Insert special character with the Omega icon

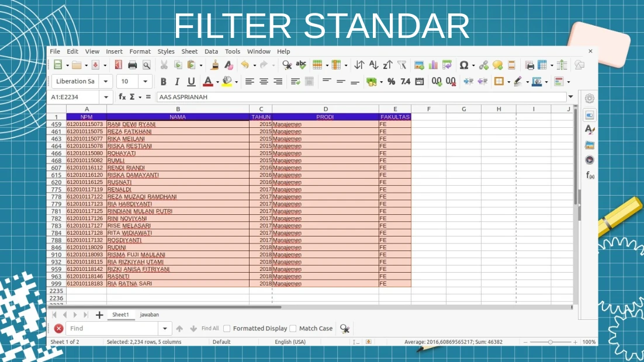click(x=463, y=65)
